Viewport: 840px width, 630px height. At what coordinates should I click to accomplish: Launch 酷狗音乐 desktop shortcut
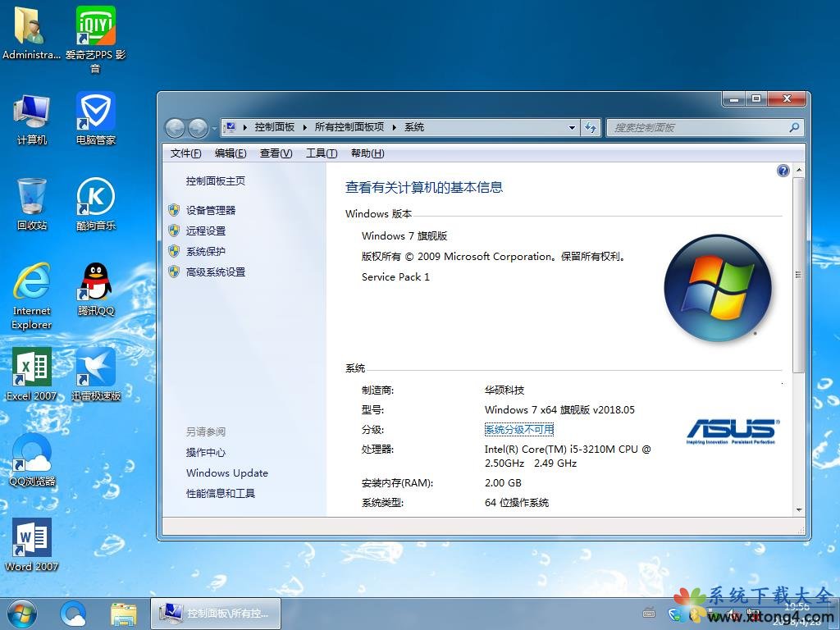[x=95, y=204]
